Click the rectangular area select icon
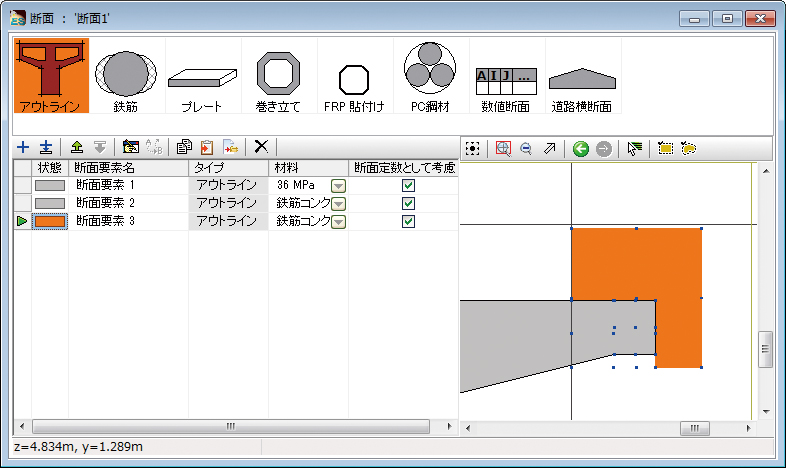Viewport: 786px width, 468px height. (666, 149)
